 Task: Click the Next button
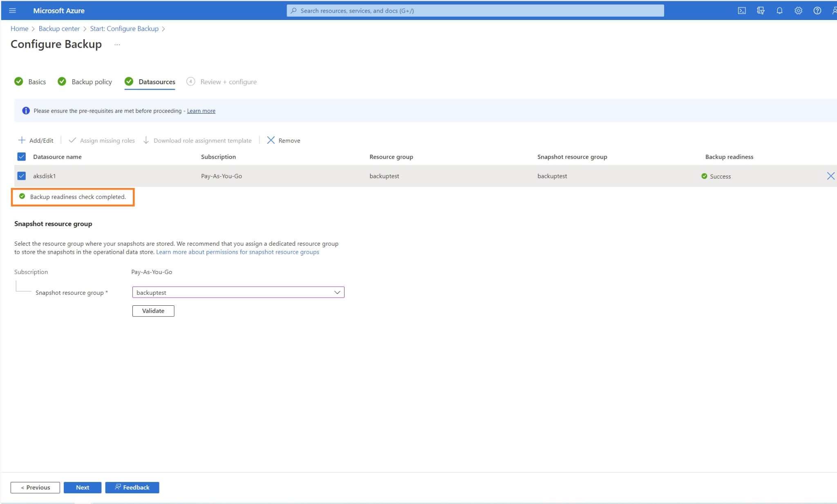(82, 487)
